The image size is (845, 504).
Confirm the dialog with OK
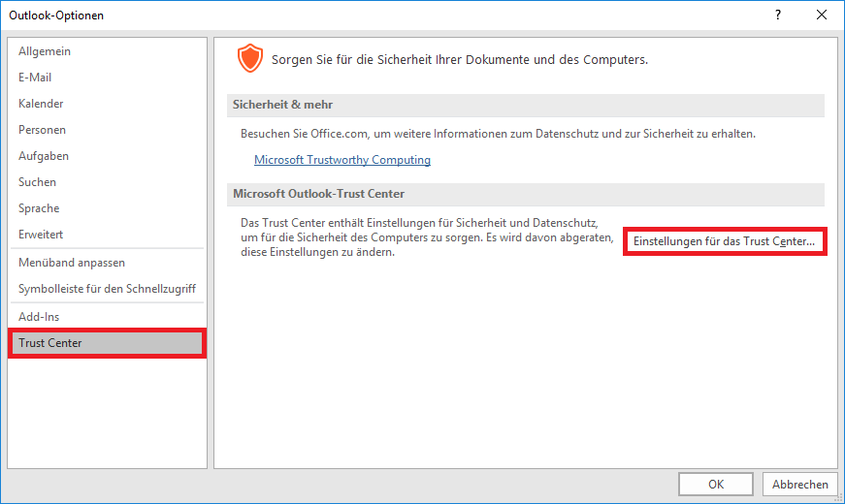tap(715, 485)
